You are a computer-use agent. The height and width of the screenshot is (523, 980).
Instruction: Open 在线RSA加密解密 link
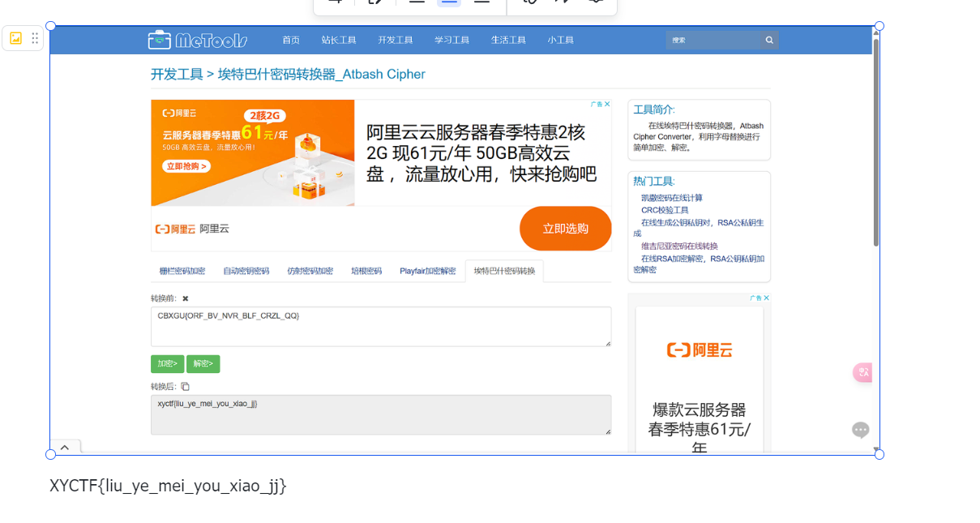point(699,264)
